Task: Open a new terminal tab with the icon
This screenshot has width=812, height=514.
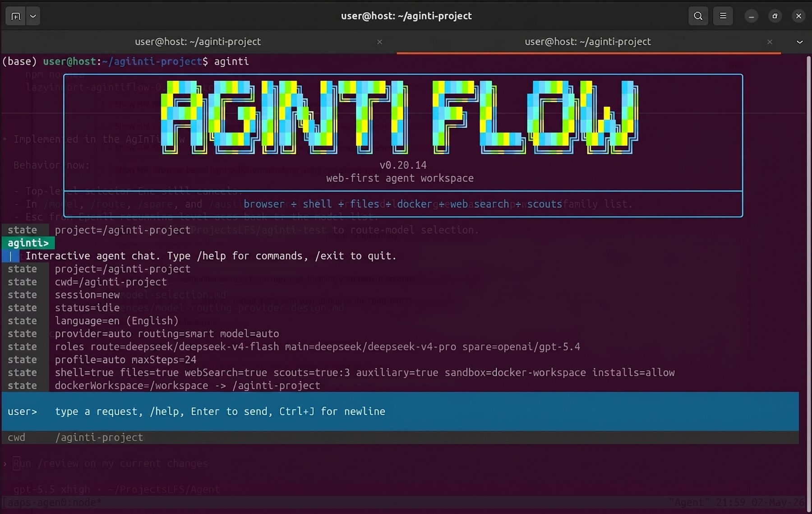Action: (x=16, y=16)
